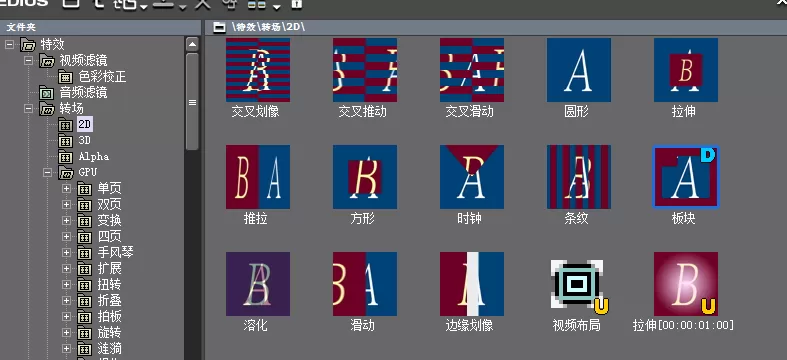Screen dimensions: 787x360
Task: Select the 交叉划像 transition thumbnail
Action: point(257,70)
